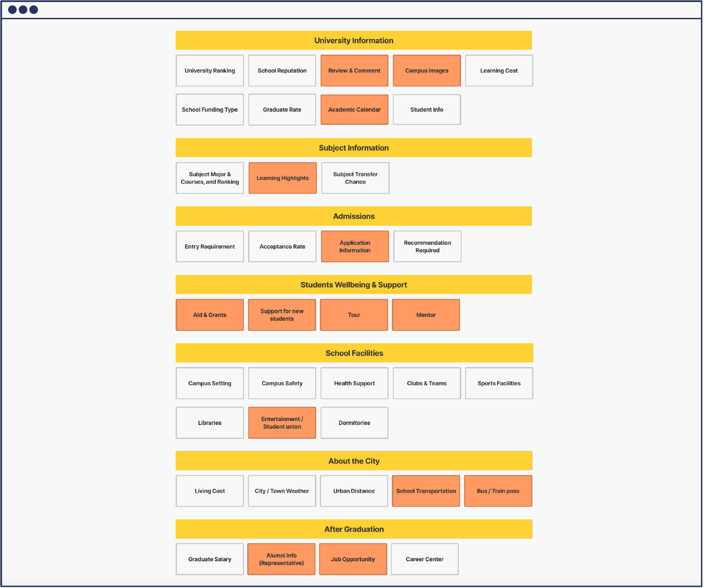Select the Aid & Grants tile
The image size is (704, 588).
(209, 315)
